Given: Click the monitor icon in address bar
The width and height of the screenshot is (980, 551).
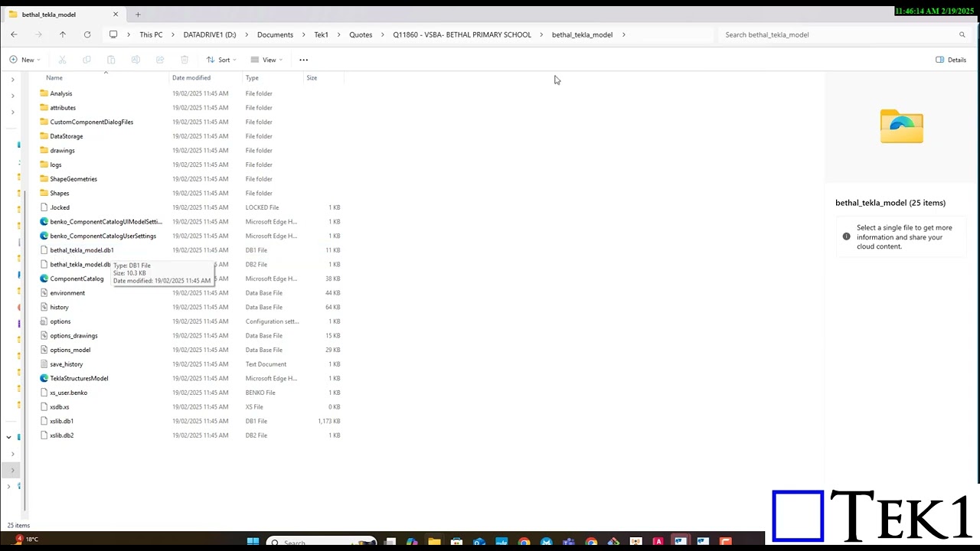Looking at the screenshot, I should coord(113,34).
